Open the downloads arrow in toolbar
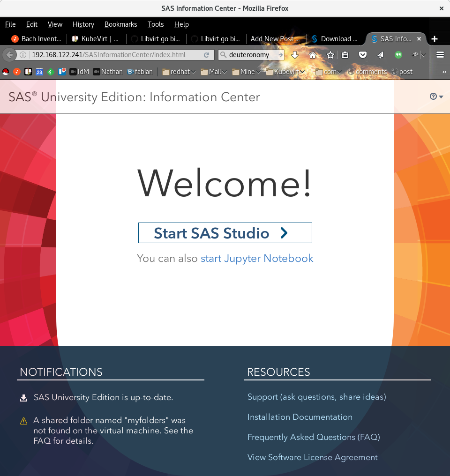Screen dimensions: 450x476 coord(294,55)
